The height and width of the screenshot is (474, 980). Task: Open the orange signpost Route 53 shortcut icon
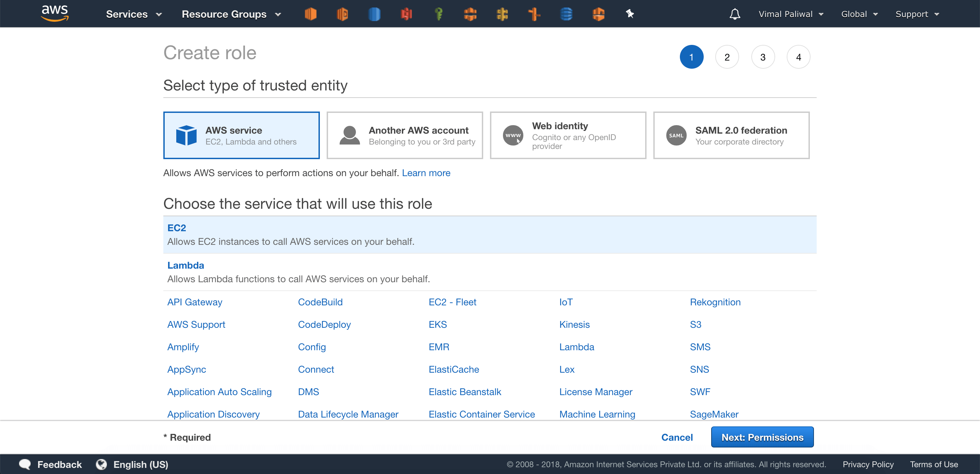click(534, 14)
